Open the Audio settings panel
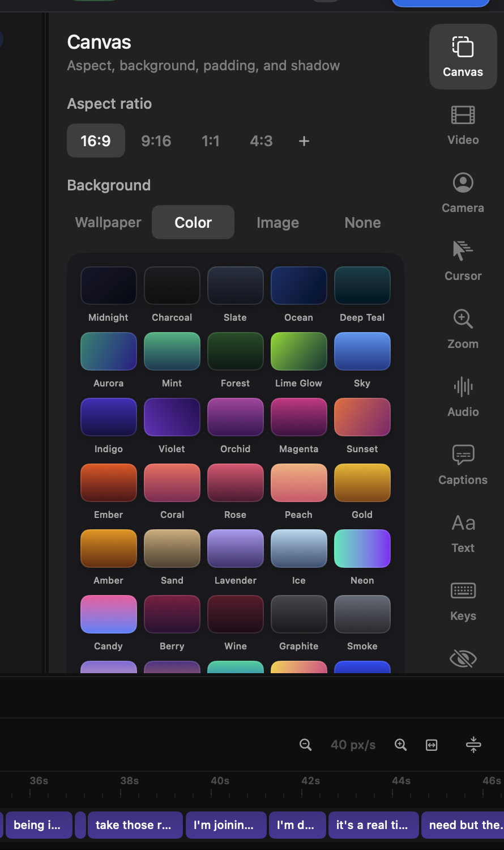The height and width of the screenshot is (850, 504). [463, 397]
